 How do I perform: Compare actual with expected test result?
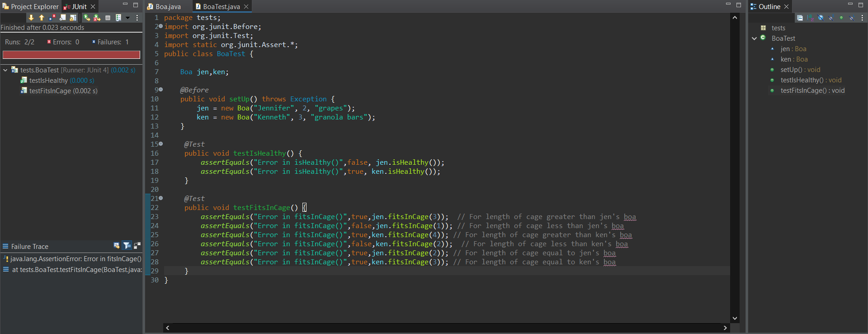[117, 246]
